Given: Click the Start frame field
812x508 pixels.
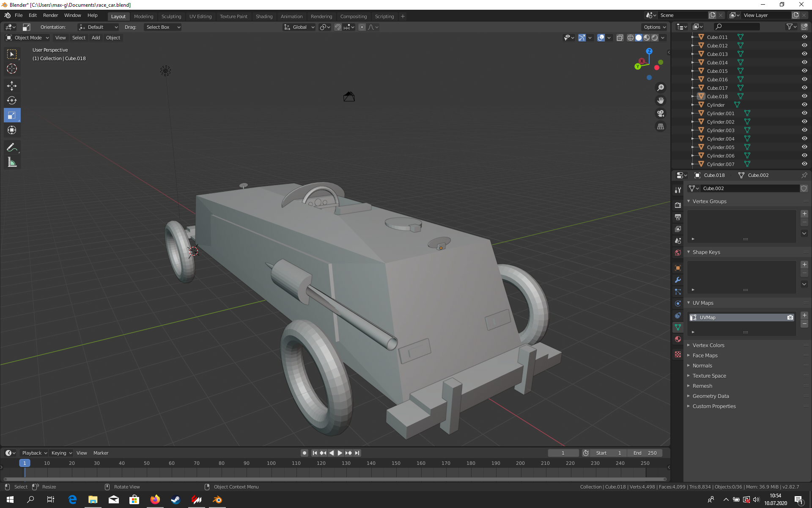Looking at the screenshot, I should [x=609, y=453].
